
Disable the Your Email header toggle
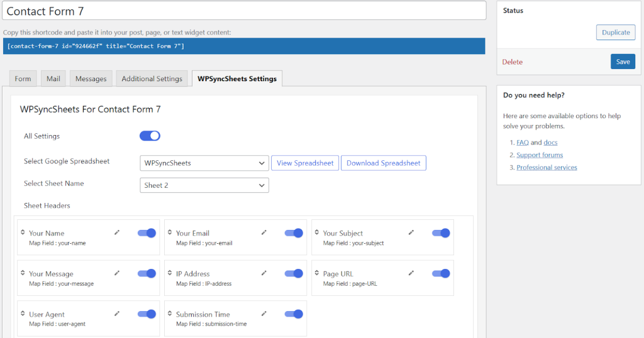click(294, 233)
